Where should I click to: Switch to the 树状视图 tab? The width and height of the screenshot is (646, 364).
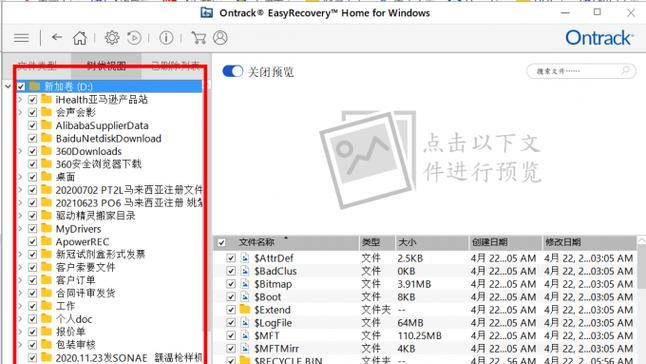coord(106,65)
